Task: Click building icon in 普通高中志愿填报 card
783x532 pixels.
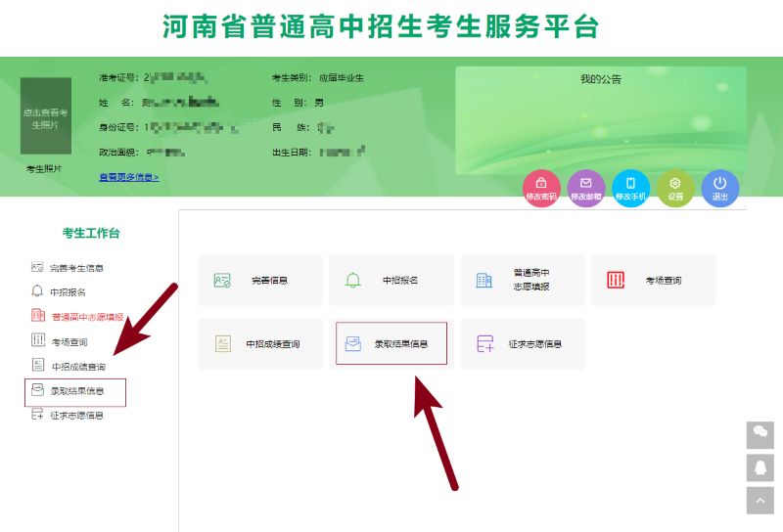Action: pyautogui.click(x=484, y=280)
